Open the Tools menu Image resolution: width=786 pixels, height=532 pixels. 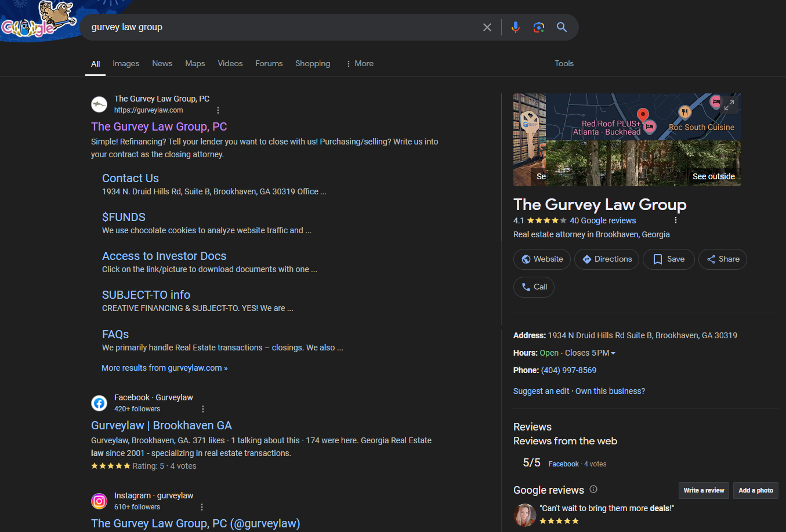pos(564,64)
